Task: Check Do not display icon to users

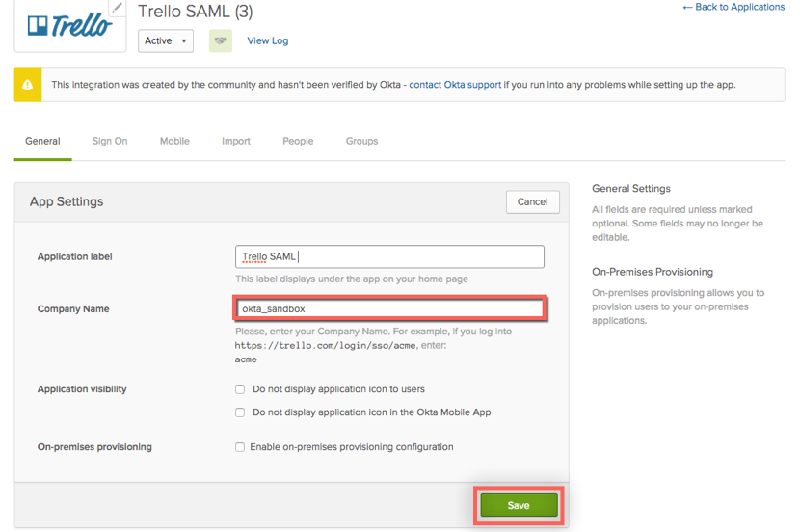Action: pyautogui.click(x=240, y=389)
